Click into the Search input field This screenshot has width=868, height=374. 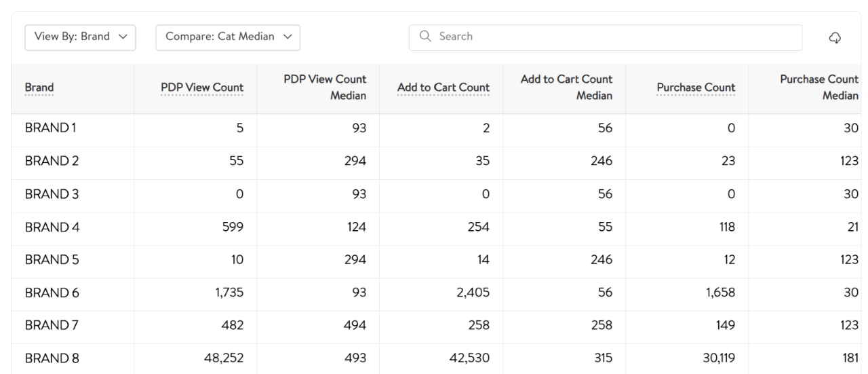pyautogui.click(x=610, y=37)
